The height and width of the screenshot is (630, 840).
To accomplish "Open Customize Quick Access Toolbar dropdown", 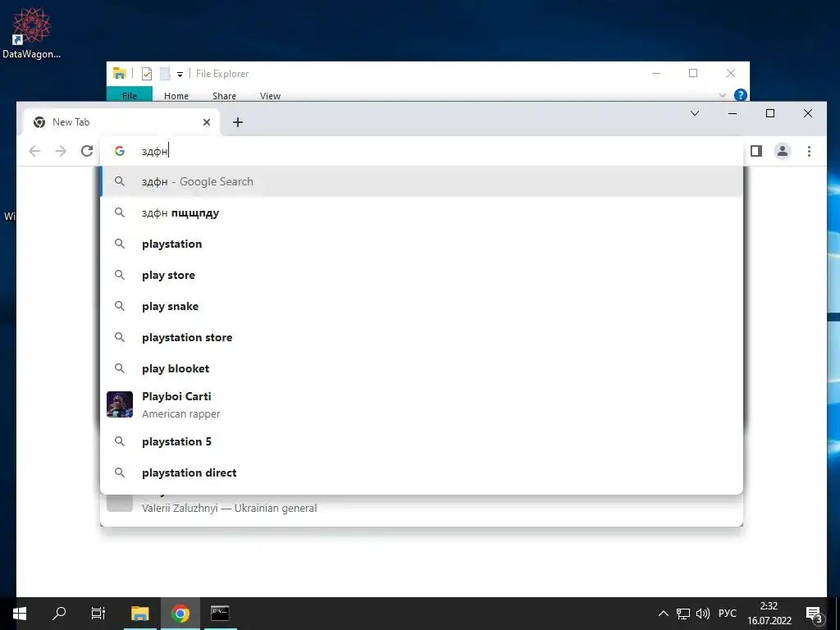I will [x=180, y=75].
